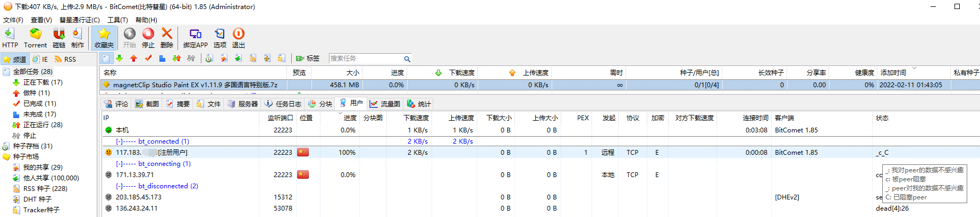The width and height of the screenshot is (980, 217).
Task: Open 彗星通行证(C) menu
Action: pyautogui.click(x=80, y=20)
